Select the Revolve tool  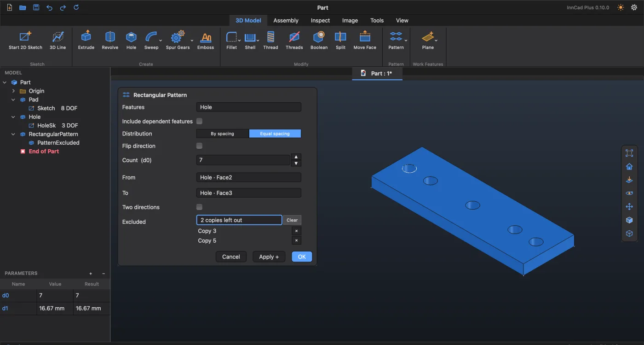[x=110, y=40]
